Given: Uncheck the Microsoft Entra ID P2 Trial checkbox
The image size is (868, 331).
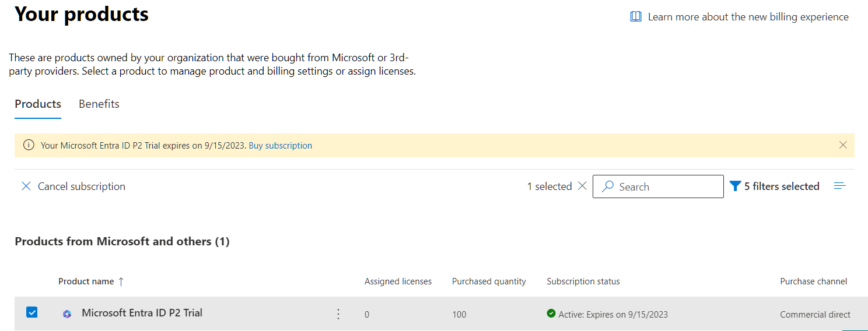Looking at the screenshot, I should point(32,313).
